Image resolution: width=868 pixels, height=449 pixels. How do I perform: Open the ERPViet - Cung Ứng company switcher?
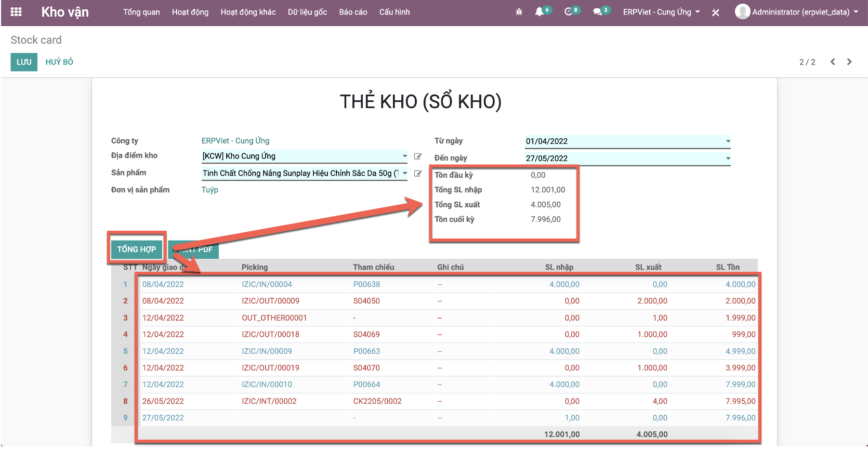coord(661,12)
